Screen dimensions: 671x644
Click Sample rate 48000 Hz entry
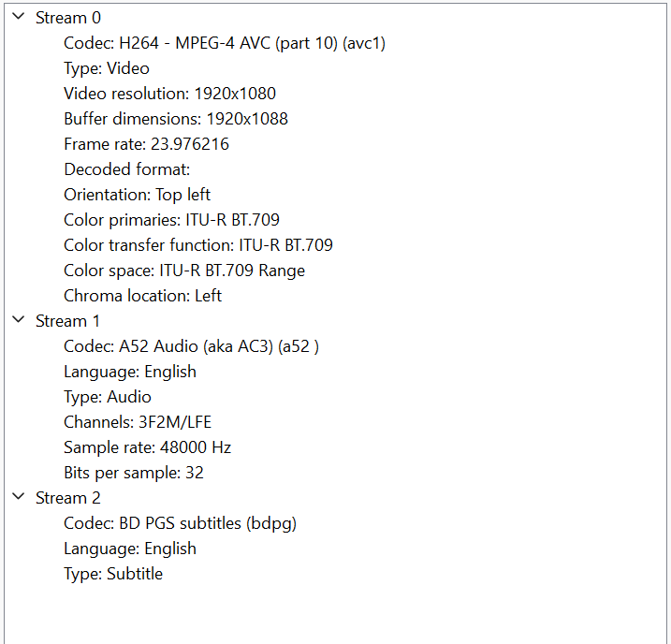click(x=148, y=447)
